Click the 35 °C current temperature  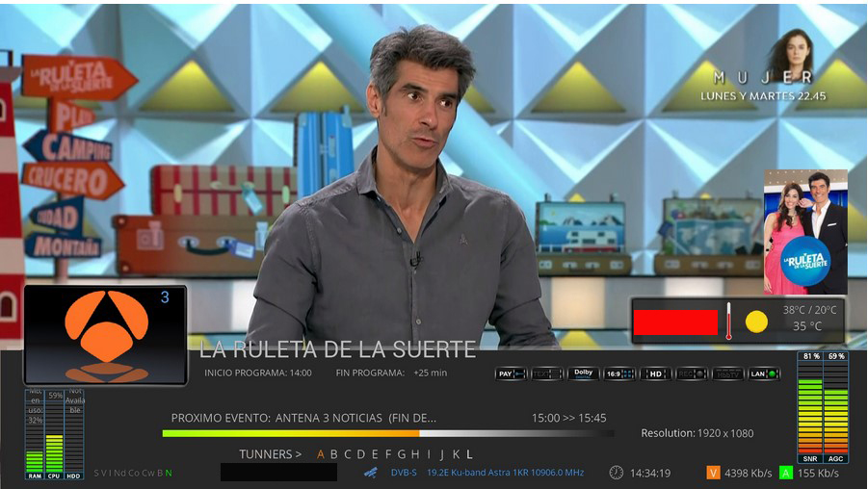click(x=807, y=326)
